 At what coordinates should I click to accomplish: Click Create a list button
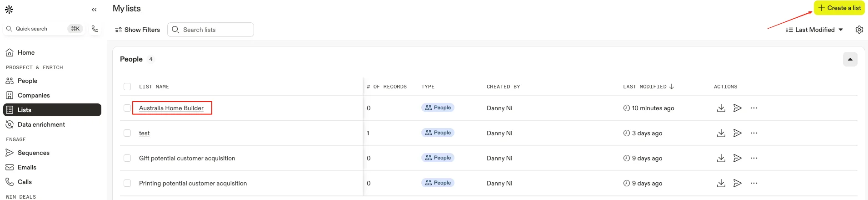[839, 8]
